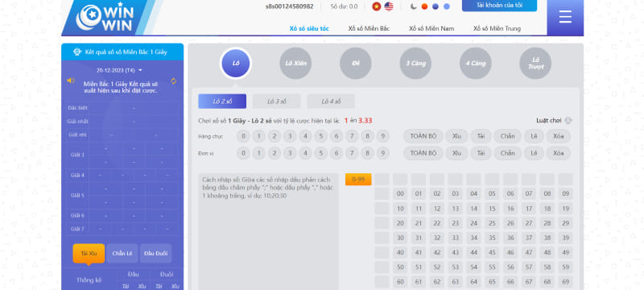This screenshot has height=290, width=644.
Task: Refresh lottery results icon
Action: (174, 81)
